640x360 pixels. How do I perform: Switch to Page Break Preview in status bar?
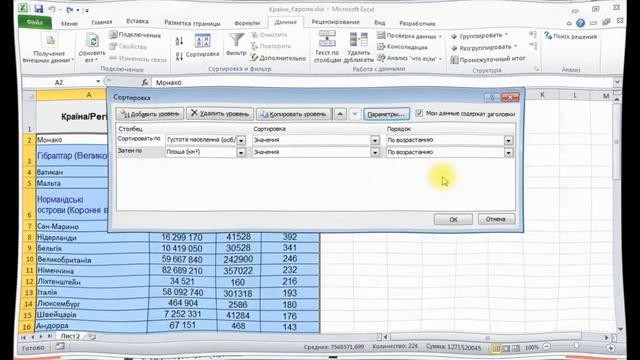[516, 348]
